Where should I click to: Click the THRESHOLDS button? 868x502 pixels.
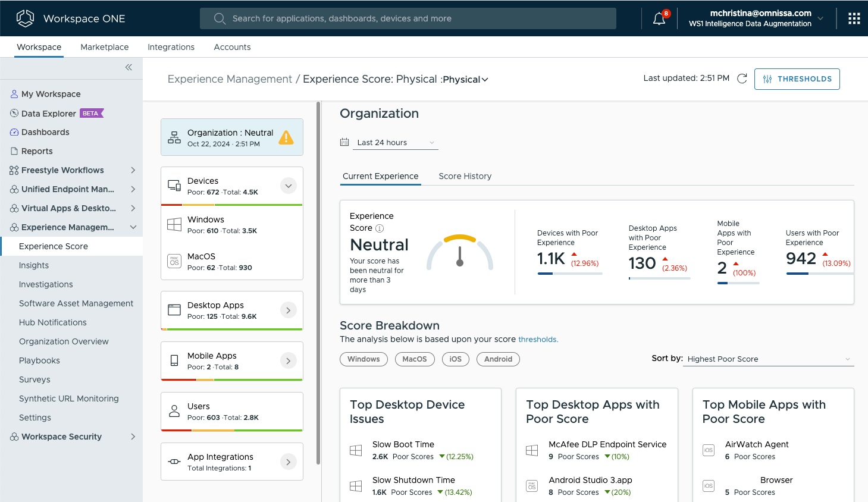797,79
